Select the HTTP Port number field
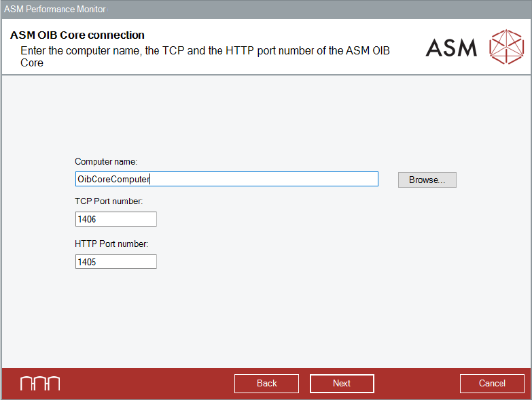The height and width of the screenshot is (400, 532). pyautogui.click(x=116, y=262)
